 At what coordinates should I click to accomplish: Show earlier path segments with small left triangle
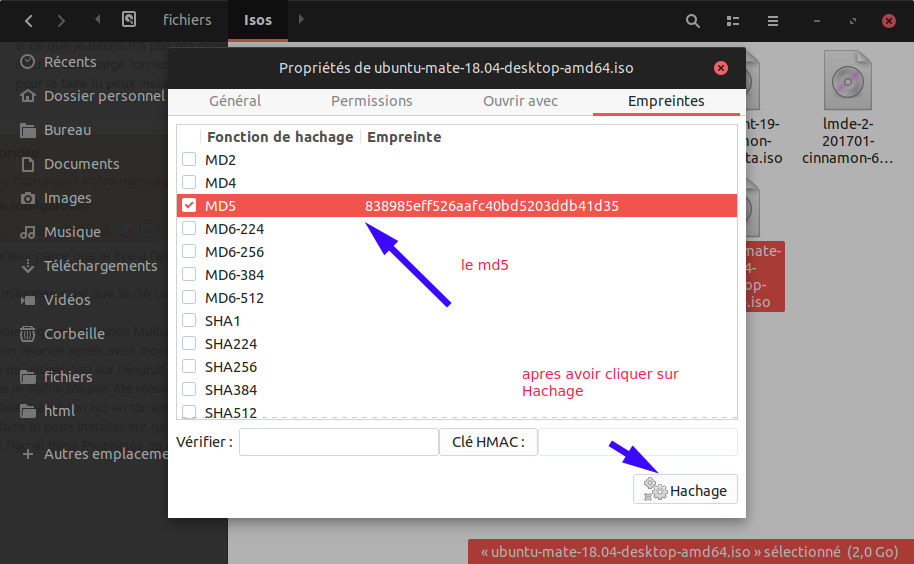pos(97,19)
